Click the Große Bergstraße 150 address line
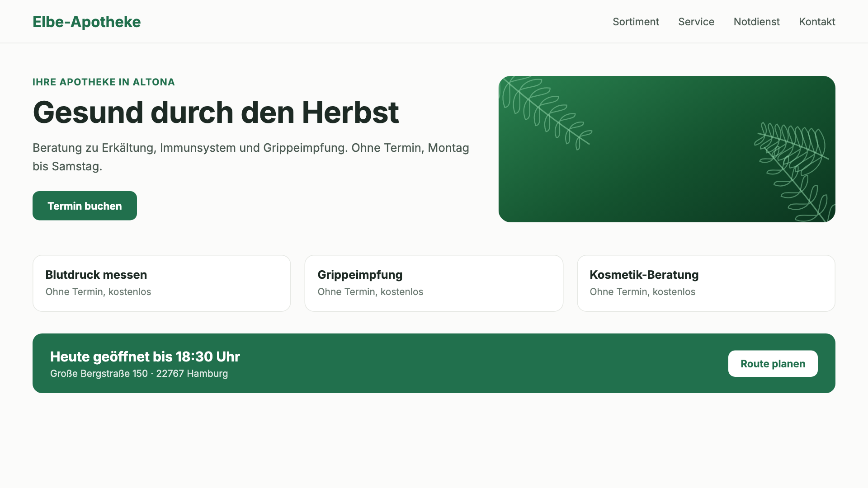The height and width of the screenshot is (488, 868). [139, 374]
